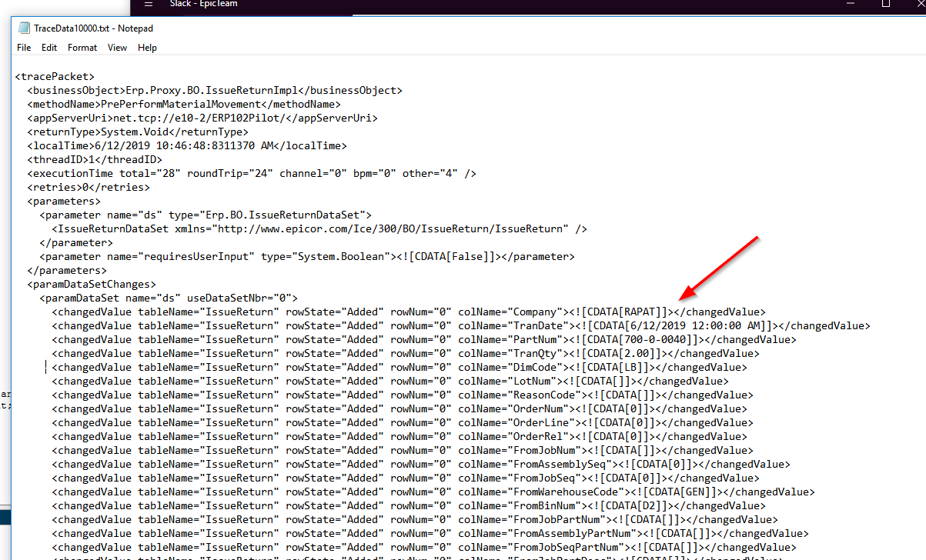The width and height of the screenshot is (926, 560).
Task: Click the Company CDATA[RAPAT] changedValue line
Action: [409, 312]
